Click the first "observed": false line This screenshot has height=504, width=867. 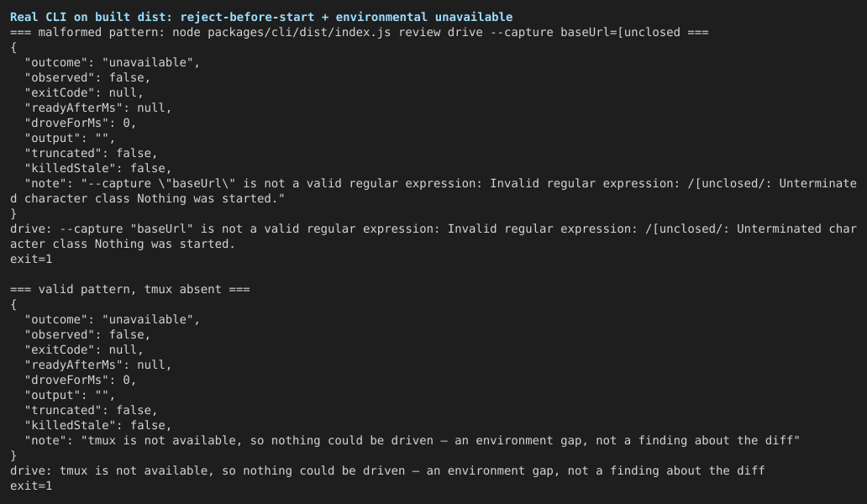(x=87, y=77)
